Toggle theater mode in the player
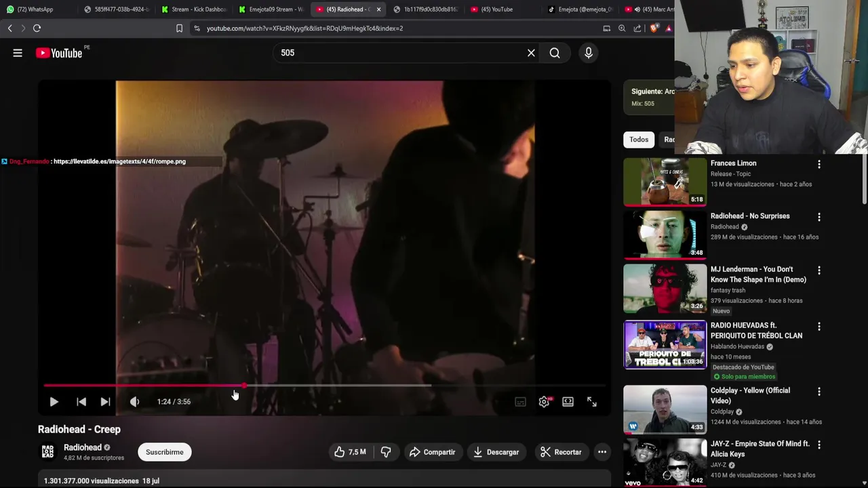 pyautogui.click(x=568, y=402)
